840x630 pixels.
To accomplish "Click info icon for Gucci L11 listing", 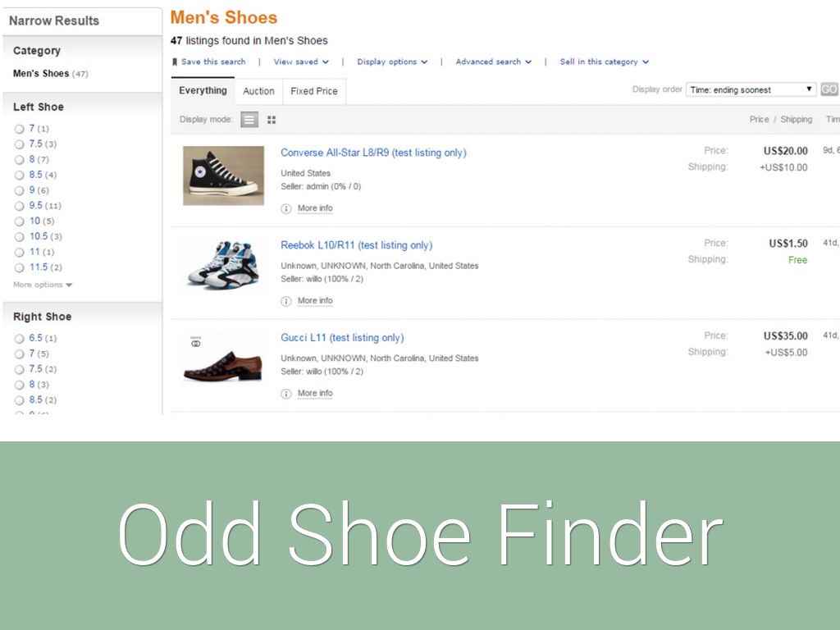I will point(286,394).
